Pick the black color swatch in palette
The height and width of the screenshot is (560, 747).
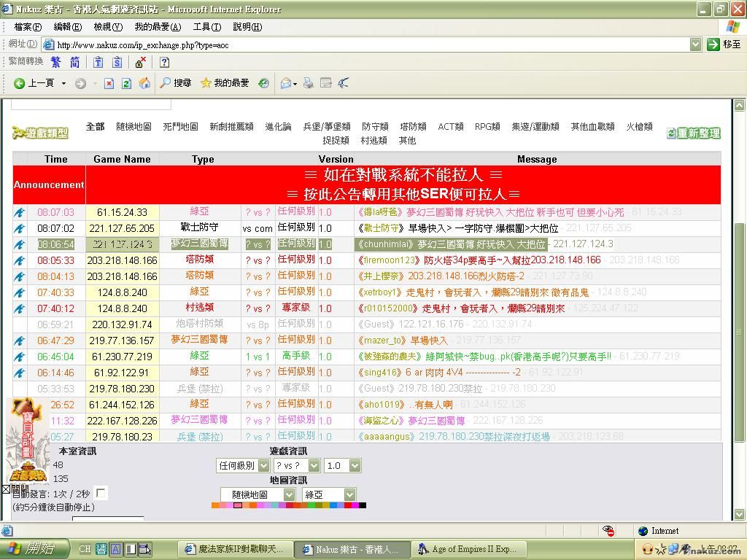click(x=363, y=505)
